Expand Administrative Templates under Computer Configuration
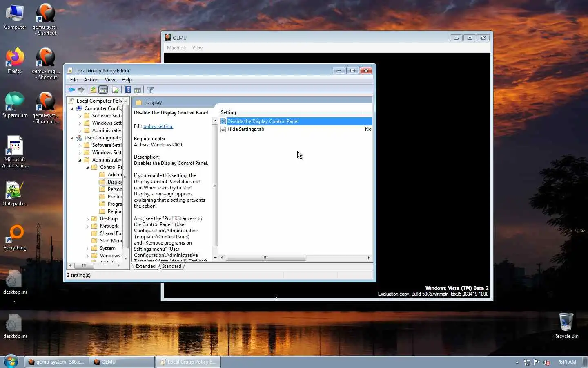588x368 pixels. click(80, 131)
